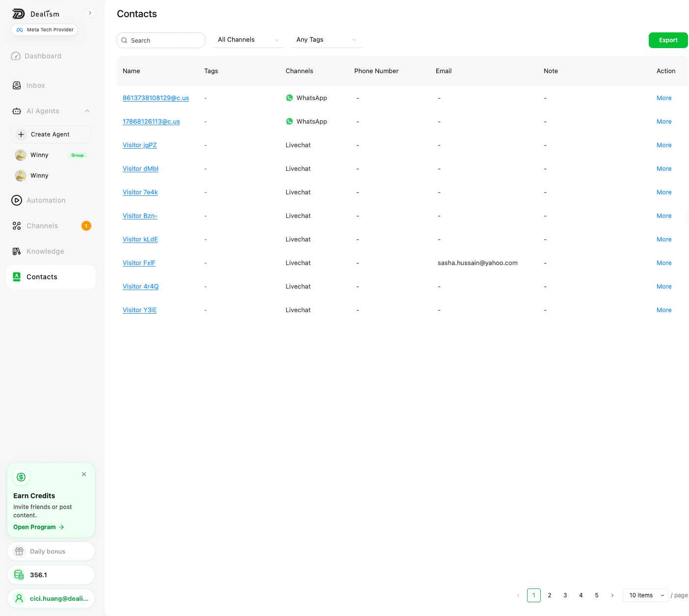Select the Inbox menu item
Screen dimensions: 689x616
click(x=51, y=85)
